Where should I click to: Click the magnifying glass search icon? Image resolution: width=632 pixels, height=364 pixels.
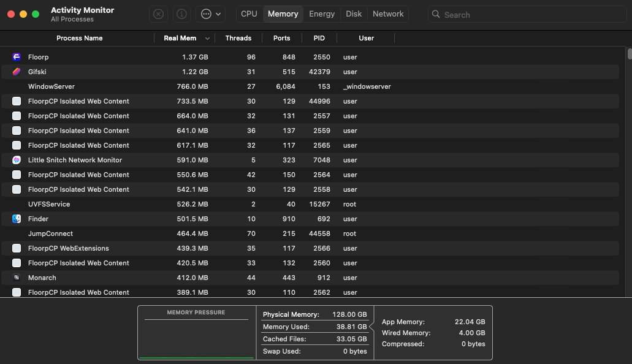(436, 15)
